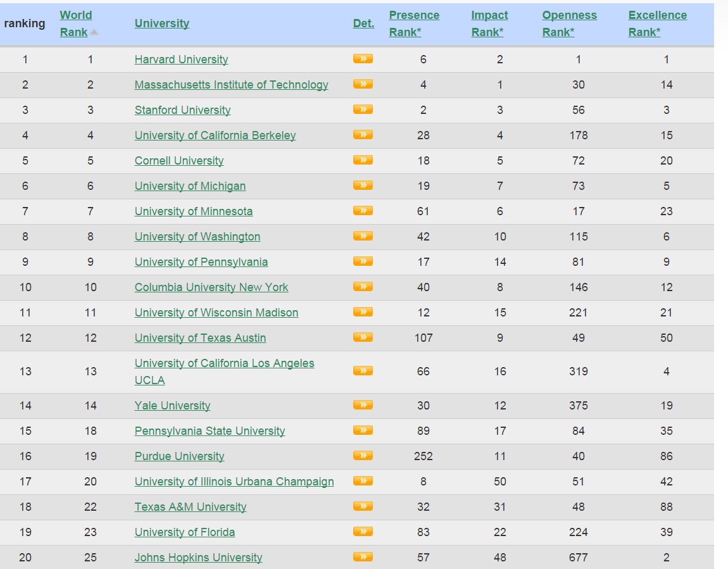The width and height of the screenshot is (728, 569).
Task: Select Texas A&M excellence rank 88
Action: click(x=666, y=507)
